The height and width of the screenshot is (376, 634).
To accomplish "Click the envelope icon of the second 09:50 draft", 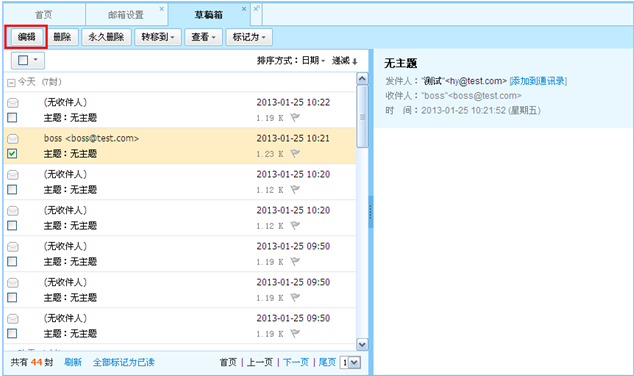I will (13, 283).
